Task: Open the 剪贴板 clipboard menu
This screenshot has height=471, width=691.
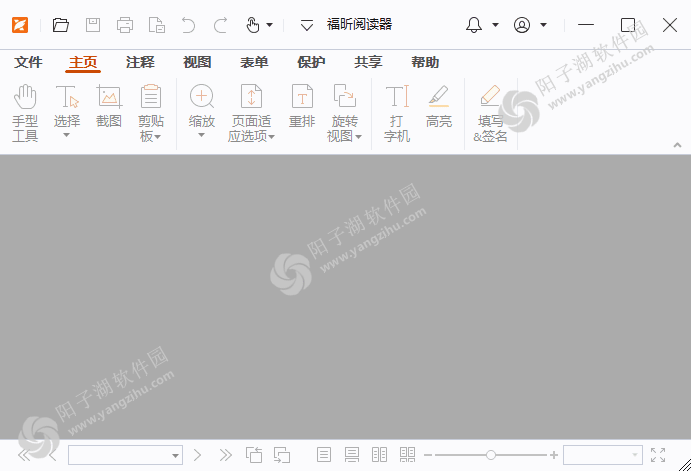Action: coord(151,113)
